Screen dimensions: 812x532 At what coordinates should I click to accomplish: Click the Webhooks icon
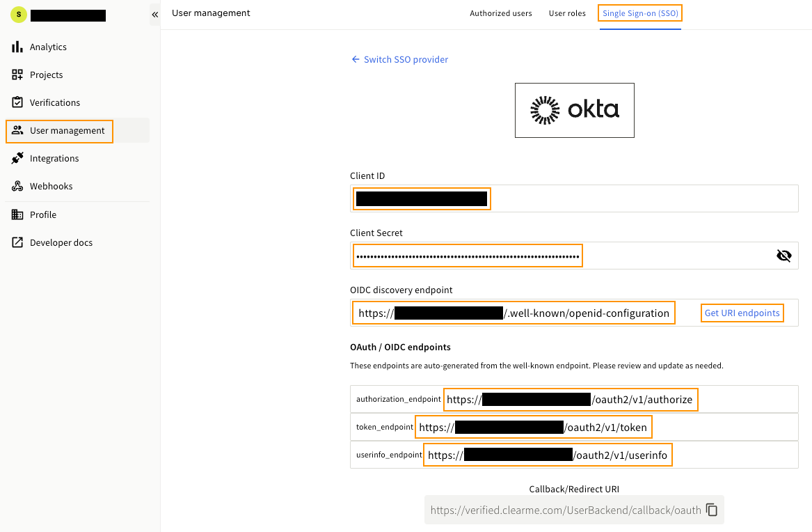click(17, 186)
